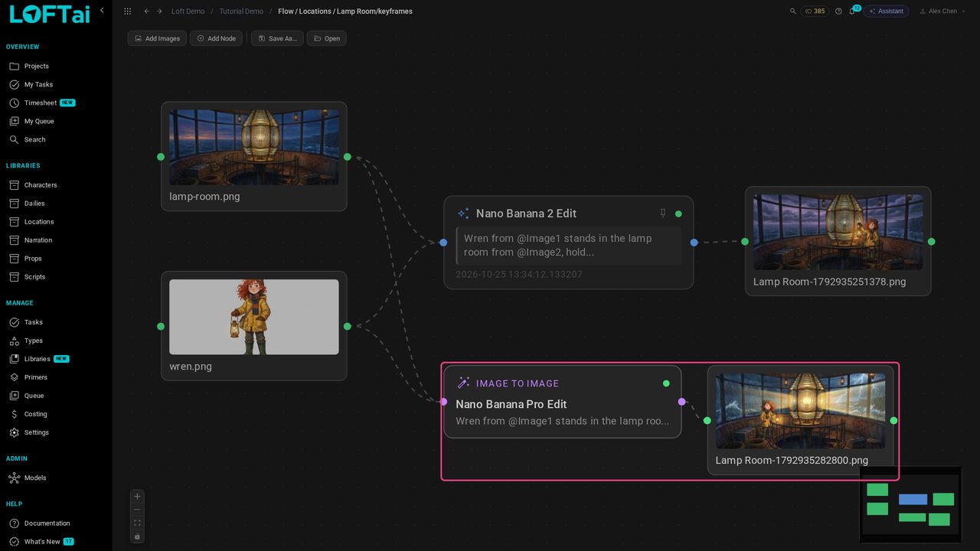Toggle the canvas interactivity lock

tap(137, 536)
